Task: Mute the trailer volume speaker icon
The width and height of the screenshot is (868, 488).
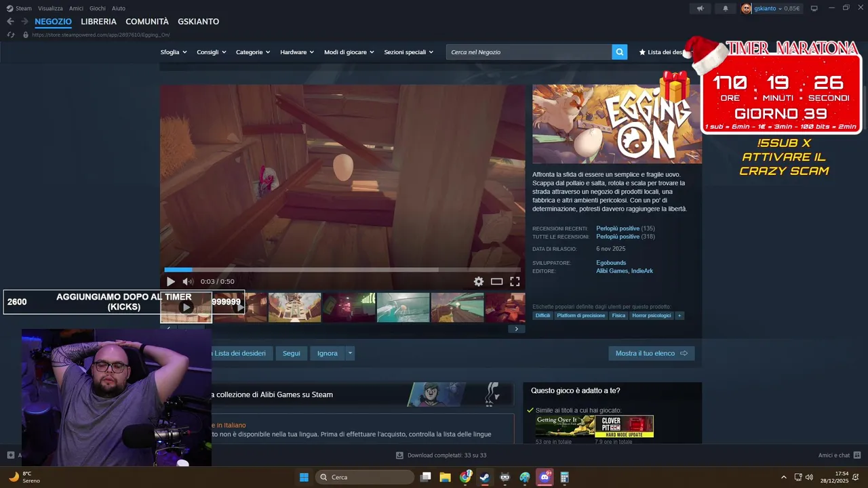Action: pyautogui.click(x=188, y=281)
